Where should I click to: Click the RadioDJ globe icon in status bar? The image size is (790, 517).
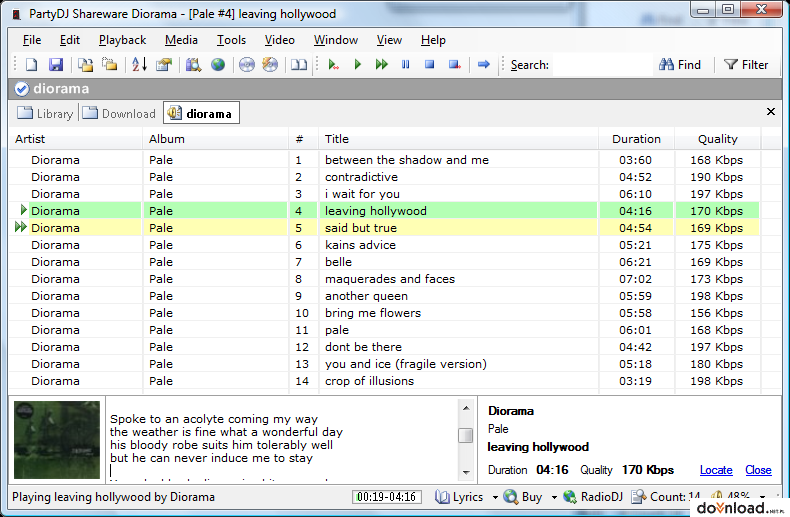(570, 497)
